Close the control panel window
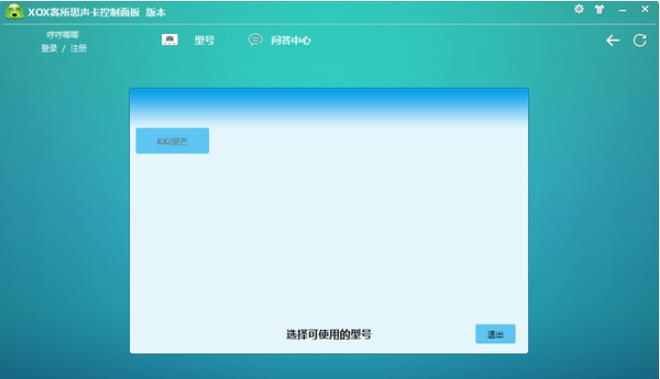This screenshot has height=379, width=660. (x=644, y=9)
